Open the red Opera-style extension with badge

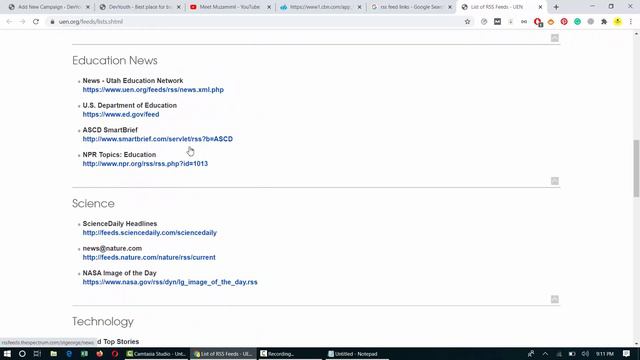(538, 22)
